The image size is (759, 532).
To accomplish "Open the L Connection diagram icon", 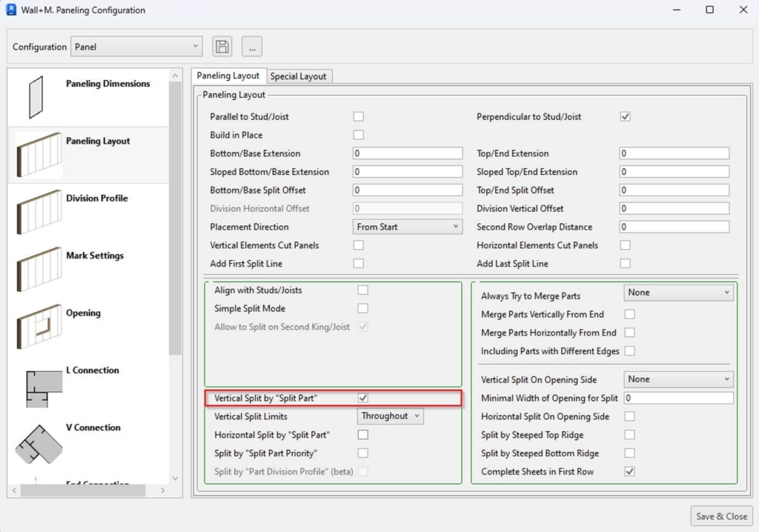I will tap(44, 389).
